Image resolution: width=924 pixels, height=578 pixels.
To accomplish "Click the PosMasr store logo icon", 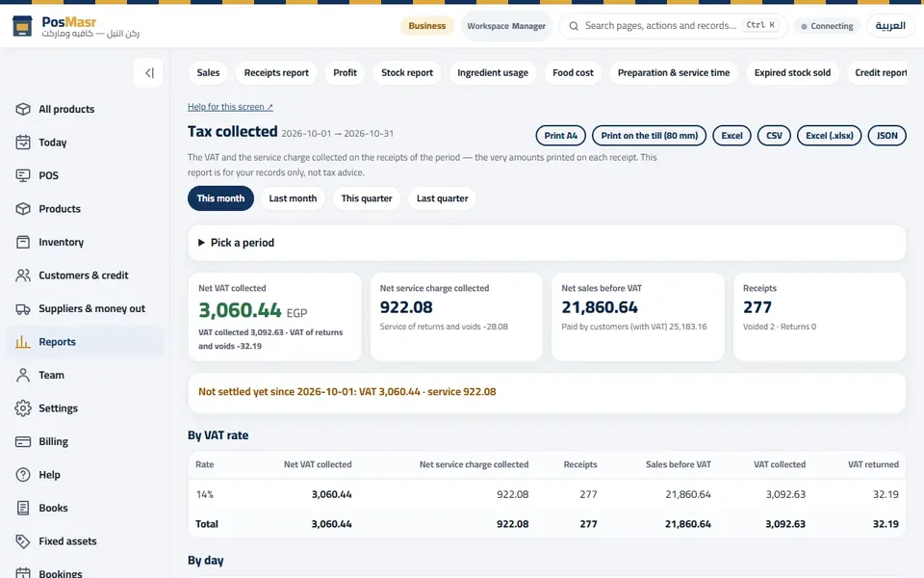I will point(22,26).
